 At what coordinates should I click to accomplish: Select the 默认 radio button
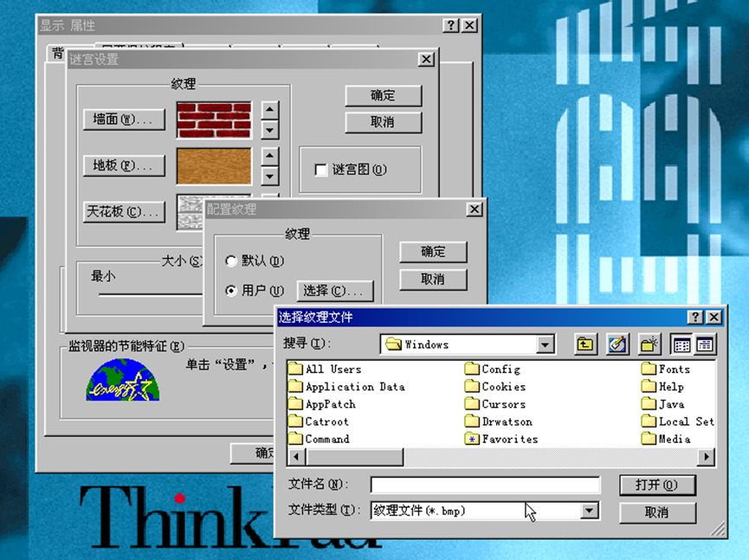[x=231, y=261]
